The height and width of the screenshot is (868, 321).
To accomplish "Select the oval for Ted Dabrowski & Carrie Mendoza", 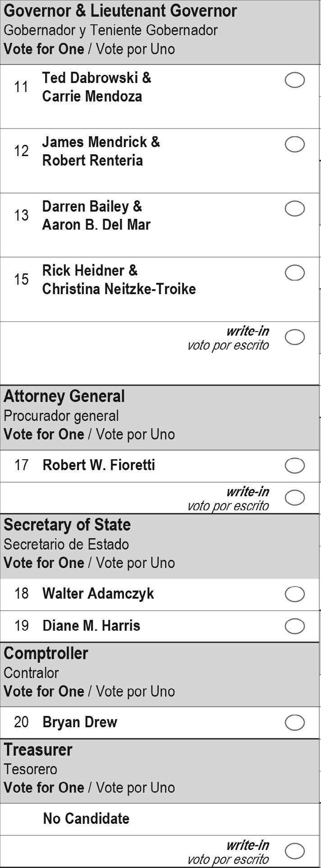I will click(x=295, y=80).
